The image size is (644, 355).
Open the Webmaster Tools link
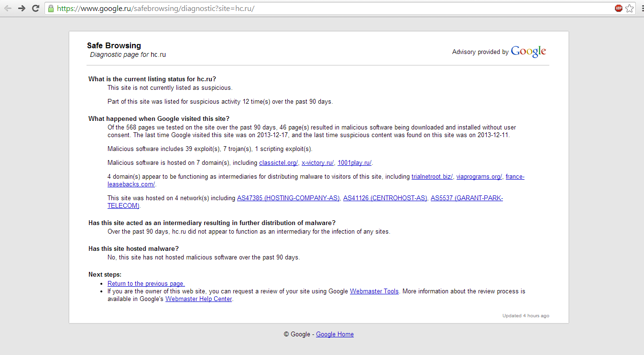pos(374,291)
